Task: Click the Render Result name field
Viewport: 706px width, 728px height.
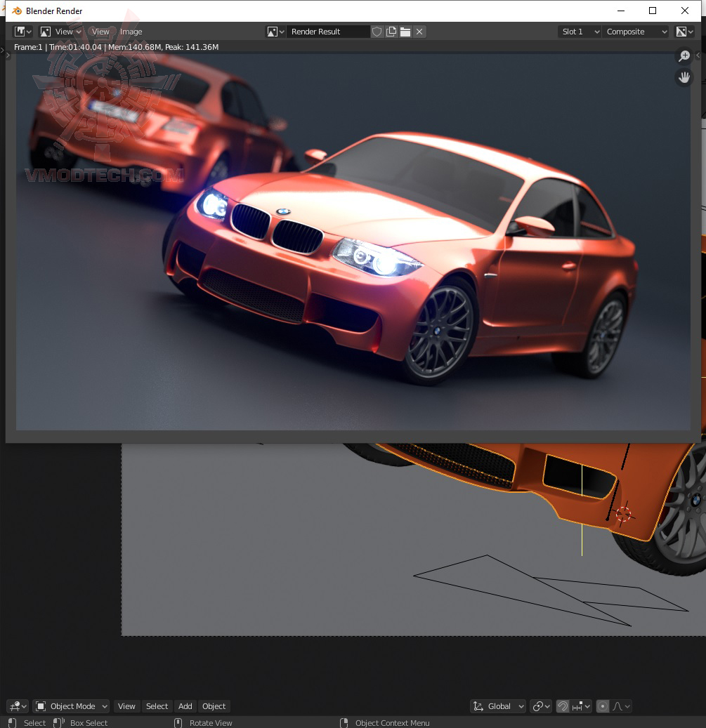Action: pos(328,32)
